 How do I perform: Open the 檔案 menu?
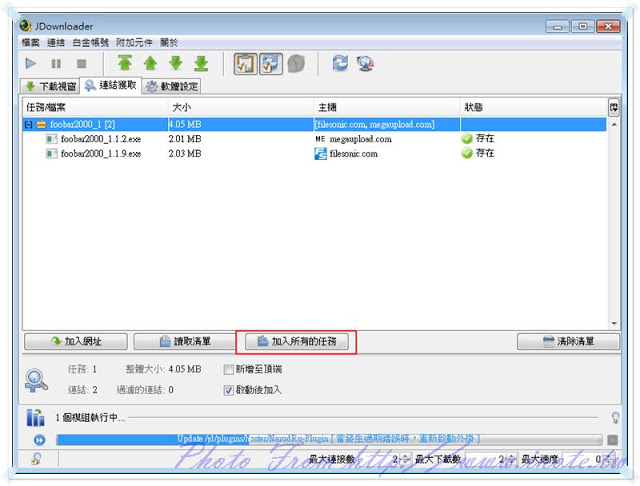[x=31, y=42]
